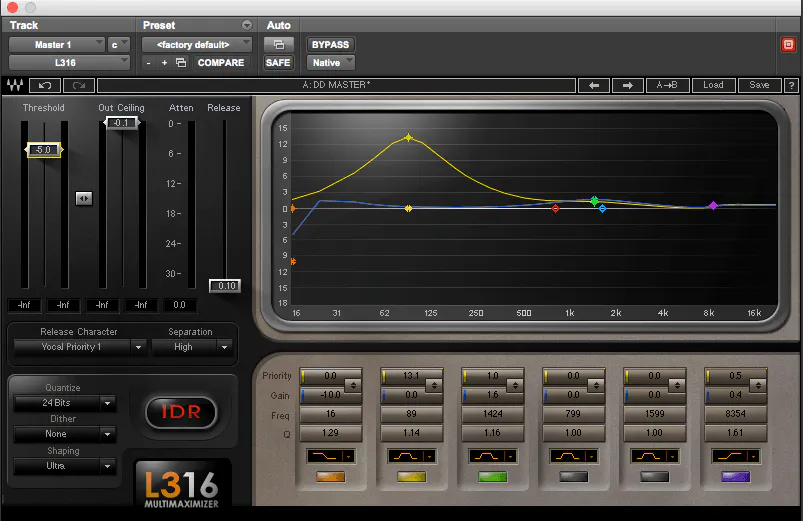Toggle the yellow band 2 on/off button
Screen dimensions: 803x521
(x=412, y=477)
